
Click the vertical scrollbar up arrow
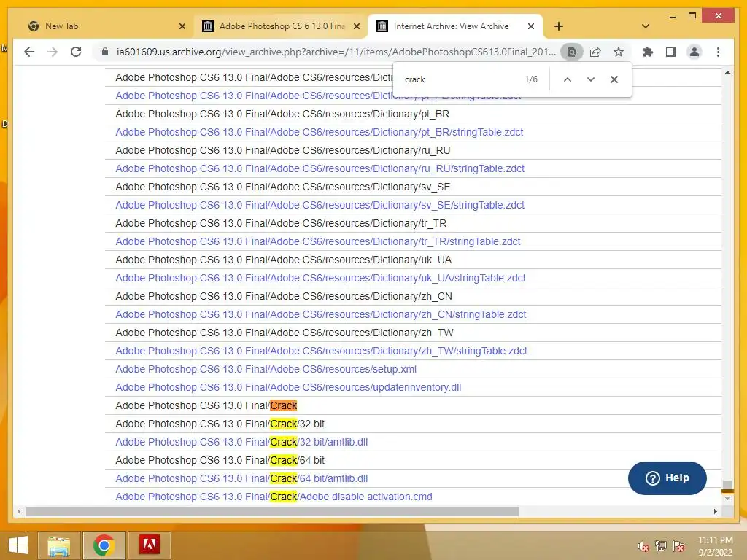coord(727,72)
